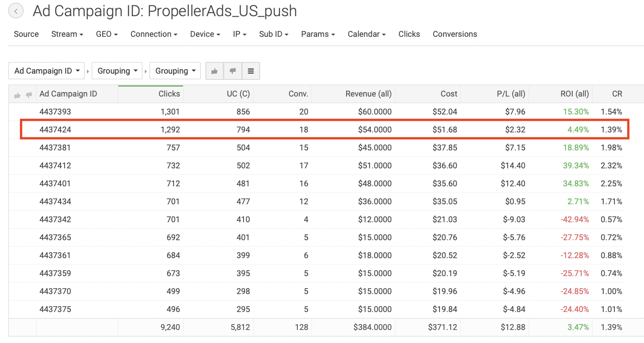Sort by the Cost column header
Image resolution: width=644 pixels, height=343 pixels.
point(448,94)
